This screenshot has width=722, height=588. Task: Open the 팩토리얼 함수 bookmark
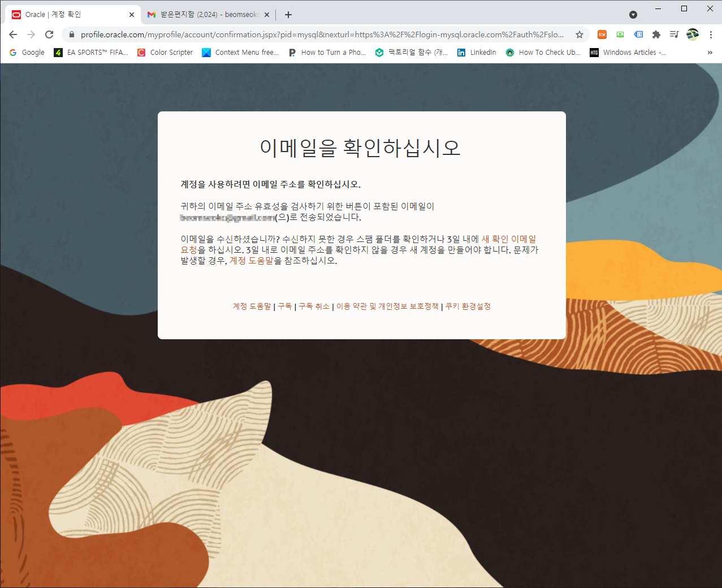click(412, 53)
